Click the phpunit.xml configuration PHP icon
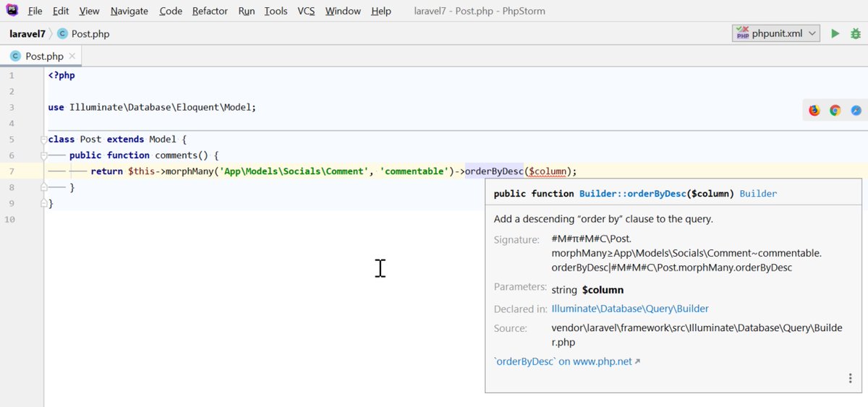This screenshot has height=407, width=868. click(x=742, y=33)
